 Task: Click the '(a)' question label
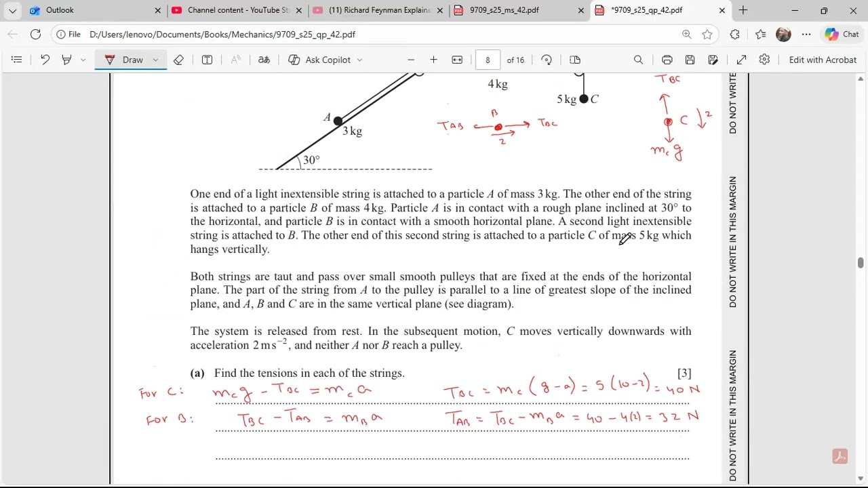(197, 373)
